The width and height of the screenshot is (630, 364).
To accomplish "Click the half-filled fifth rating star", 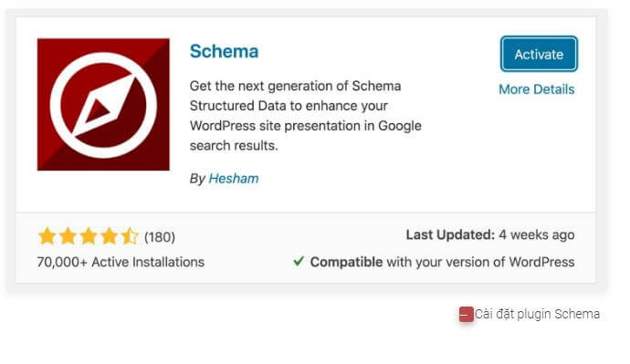I will tap(130, 236).
